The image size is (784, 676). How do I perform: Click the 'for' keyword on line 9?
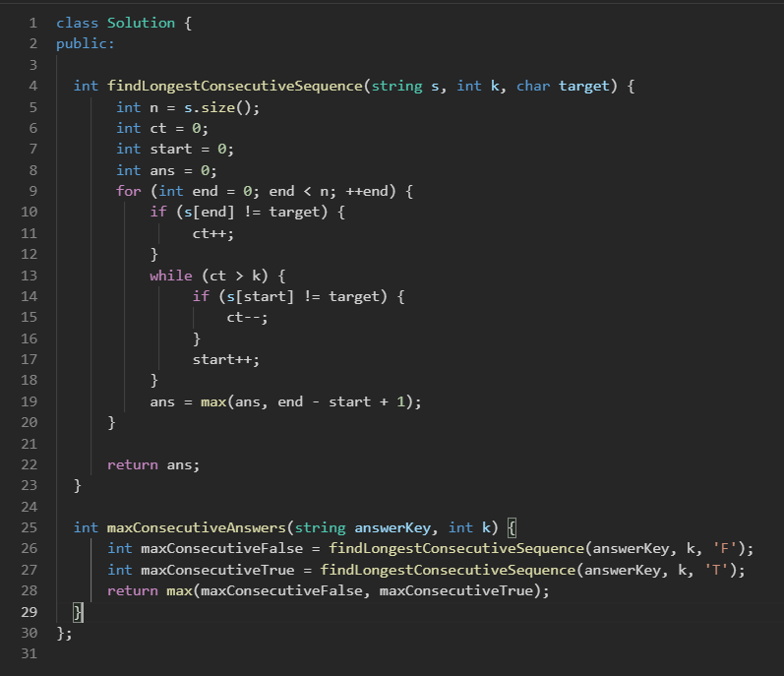(x=129, y=192)
